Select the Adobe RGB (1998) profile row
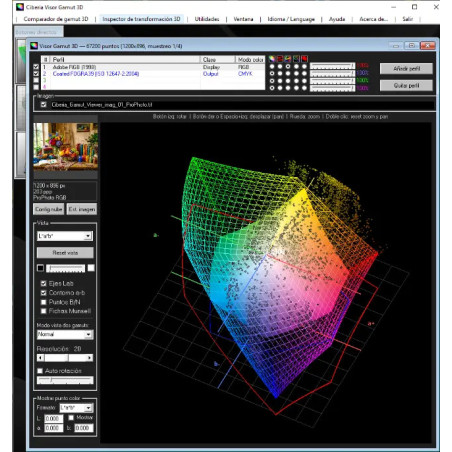 click(153, 67)
